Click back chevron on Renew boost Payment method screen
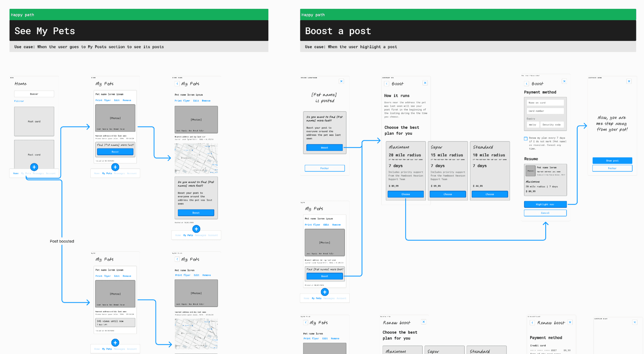644x354 pixels. click(532, 323)
